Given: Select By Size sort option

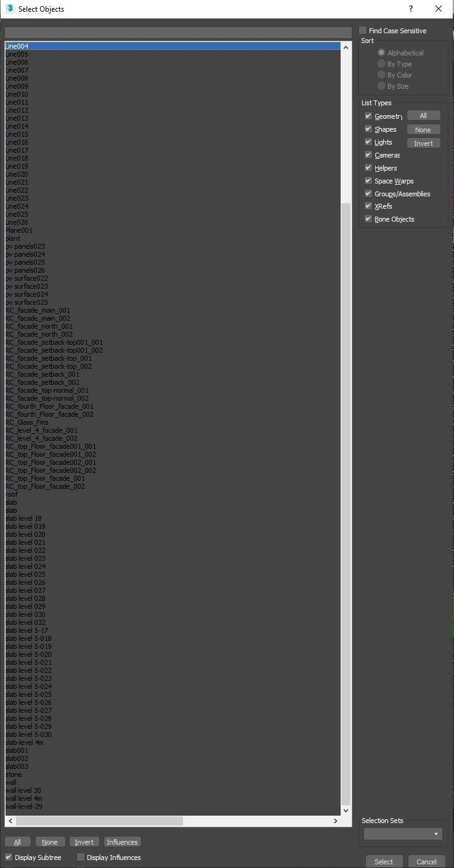Looking at the screenshot, I should (381, 86).
